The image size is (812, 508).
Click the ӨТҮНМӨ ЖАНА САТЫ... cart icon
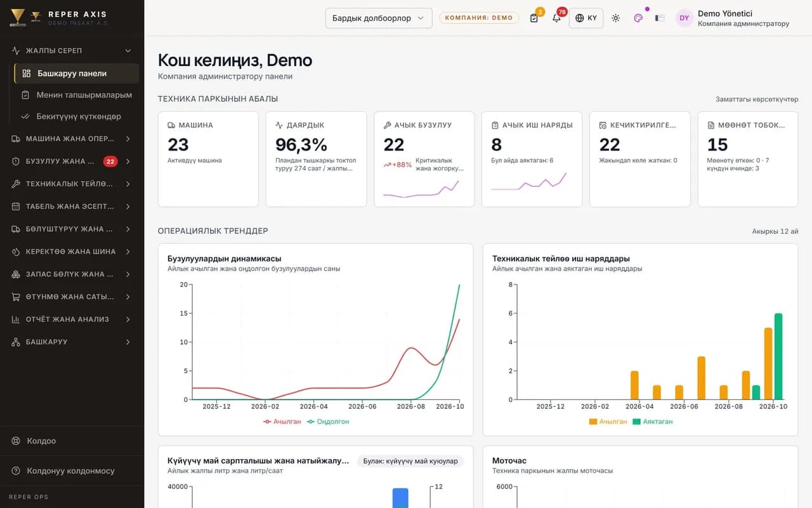click(x=16, y=297)
